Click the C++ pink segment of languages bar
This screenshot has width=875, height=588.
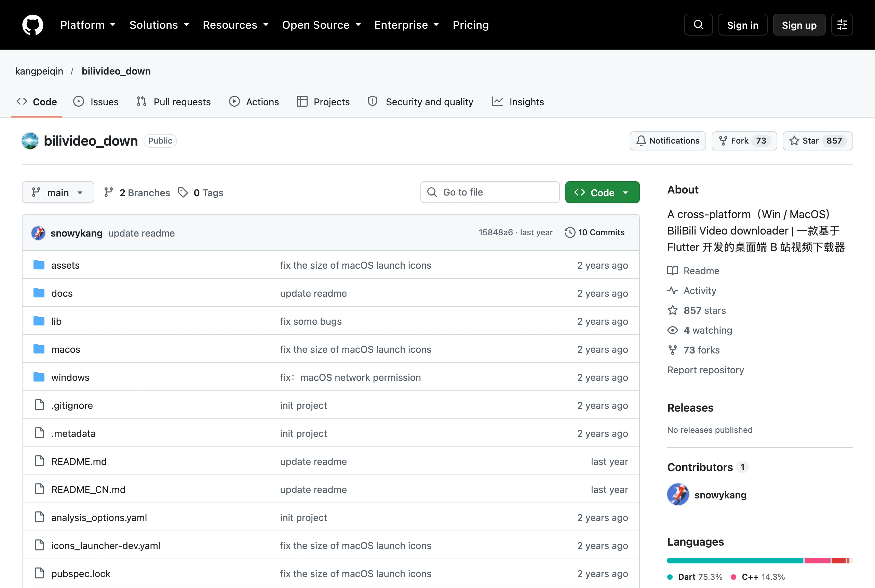click(x=817, y=560)
